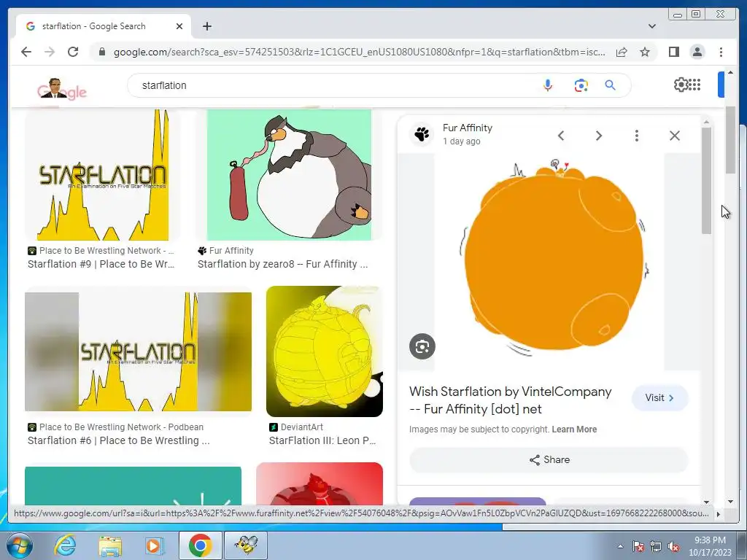The height and width of the screenshot is (560, 747).
Task: Open Starflation #6 wrestling thumbnail
Action: (x=138, y=351)
